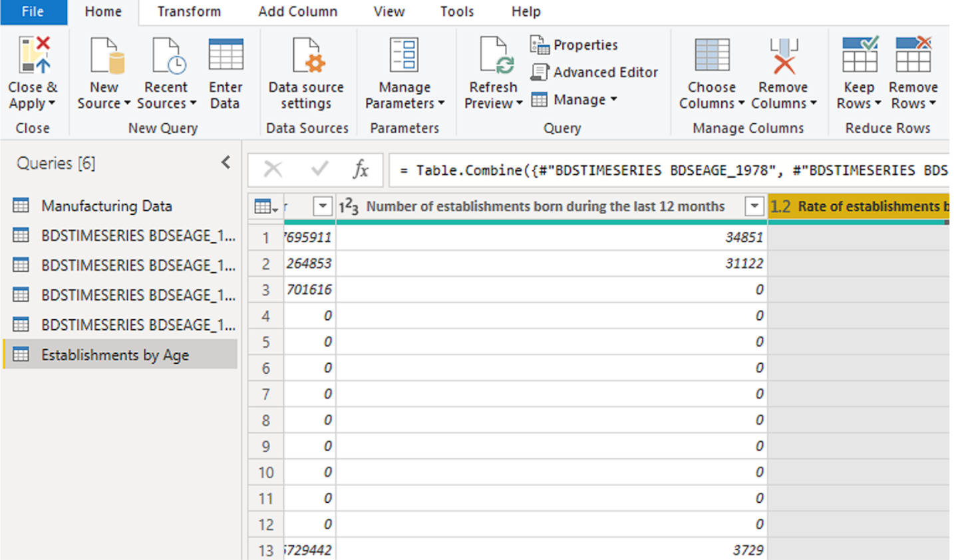Expand the Choose Columns dropdown arrow
The height and width of the screenshot is (560, 954).
tap(741, 103)
